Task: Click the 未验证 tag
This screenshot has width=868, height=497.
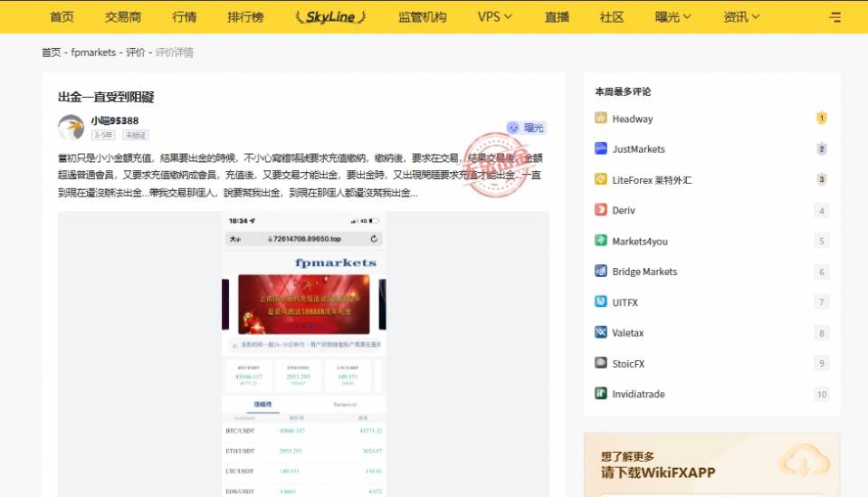Action: [x=135, y=135]
